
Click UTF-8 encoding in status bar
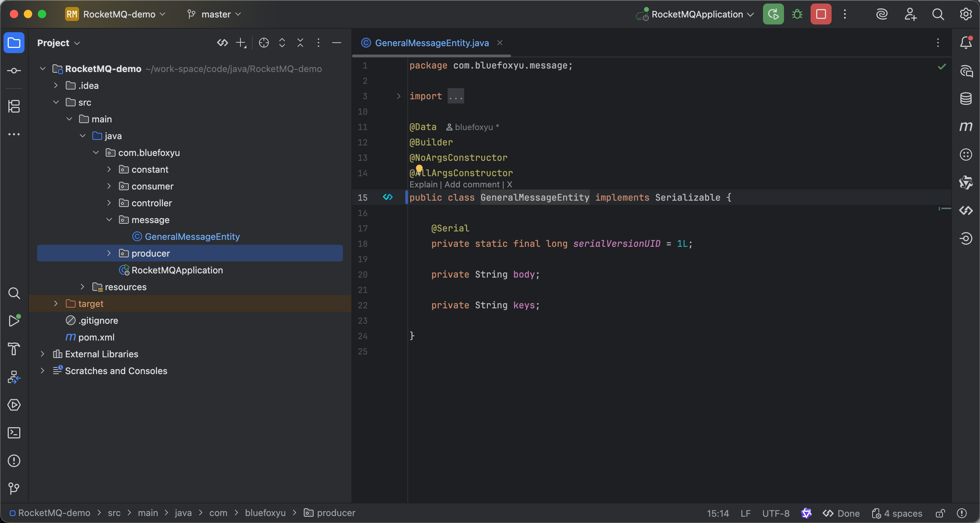pyautogui.click(x=775, y=514)
